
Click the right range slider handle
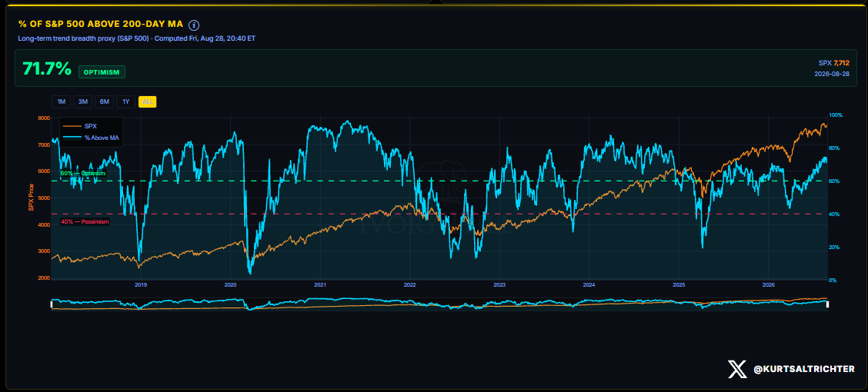click(827, 304)
